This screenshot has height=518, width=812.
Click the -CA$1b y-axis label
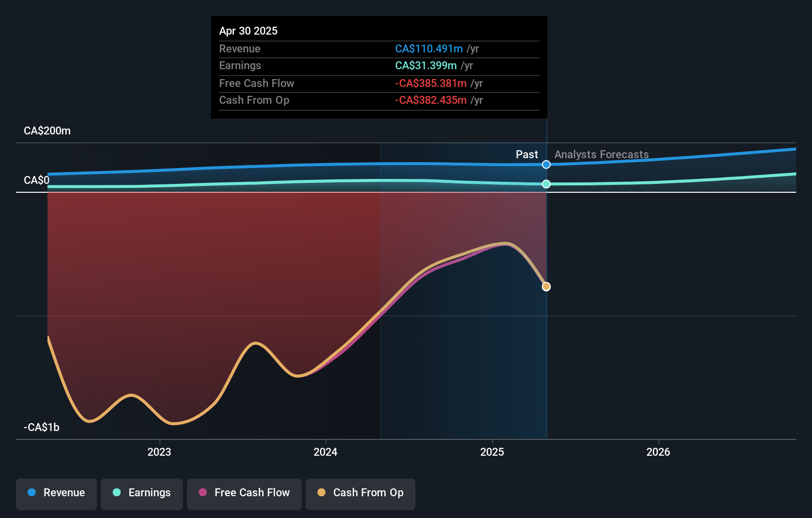coord(42,427)
